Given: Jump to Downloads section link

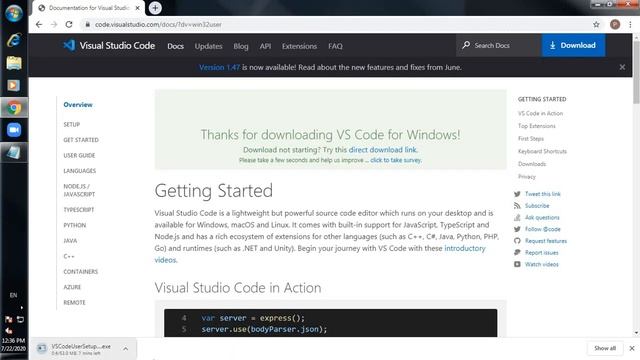Looking at the screenshot, I should coord(532,164).
